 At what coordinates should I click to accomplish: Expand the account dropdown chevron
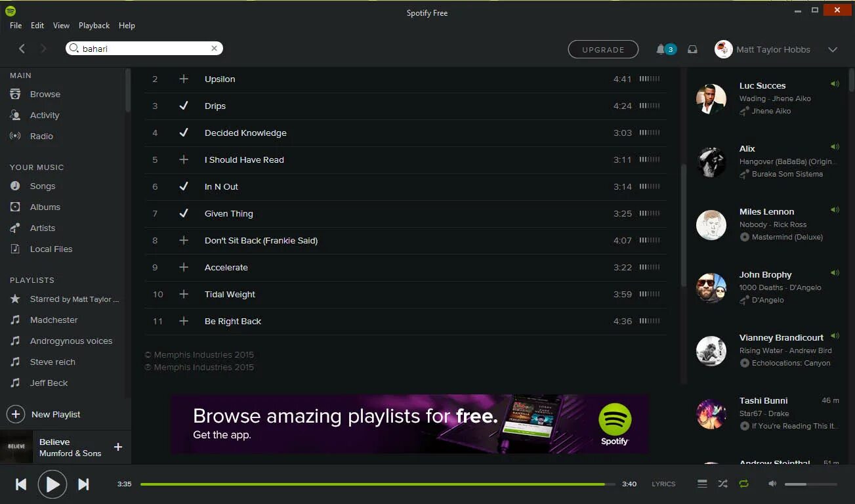tap(833, 50)
